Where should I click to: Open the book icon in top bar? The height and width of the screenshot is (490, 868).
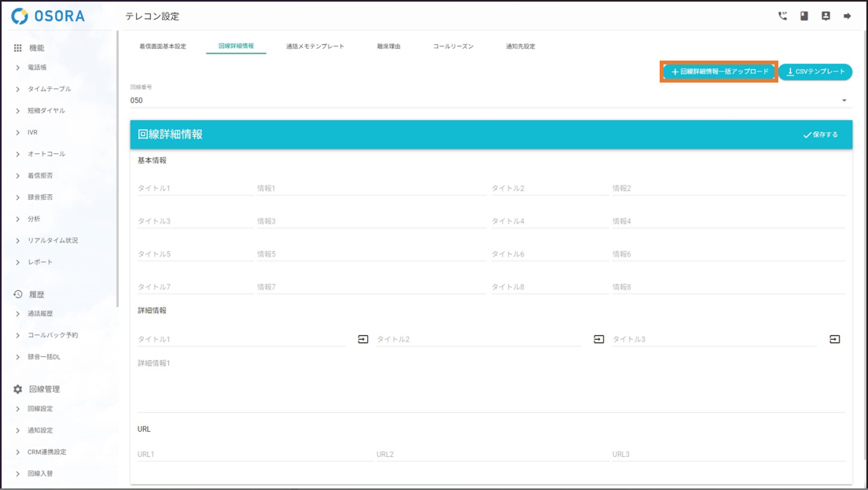click(804, 16)
